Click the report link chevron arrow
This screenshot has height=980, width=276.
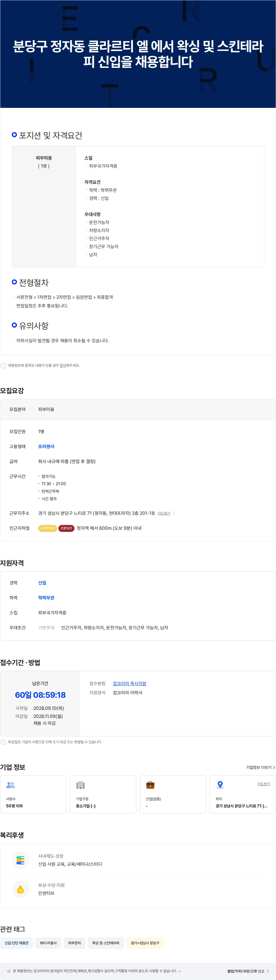point(268,971)
